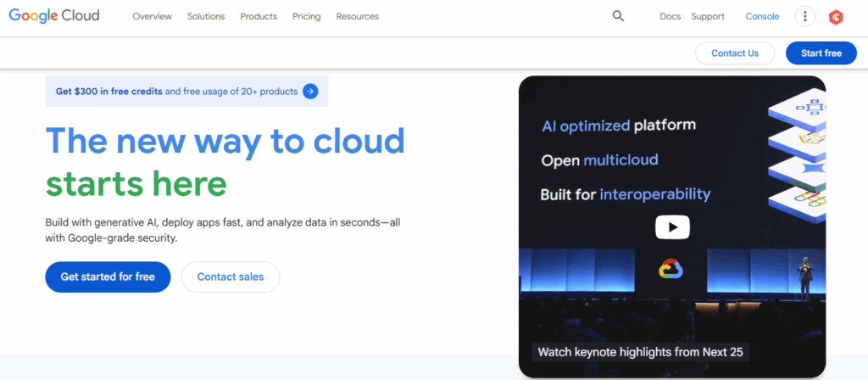This screenshot has width=868, height=380.
Task: Open the three-dot more options menu
Action: tap(805, 17)
